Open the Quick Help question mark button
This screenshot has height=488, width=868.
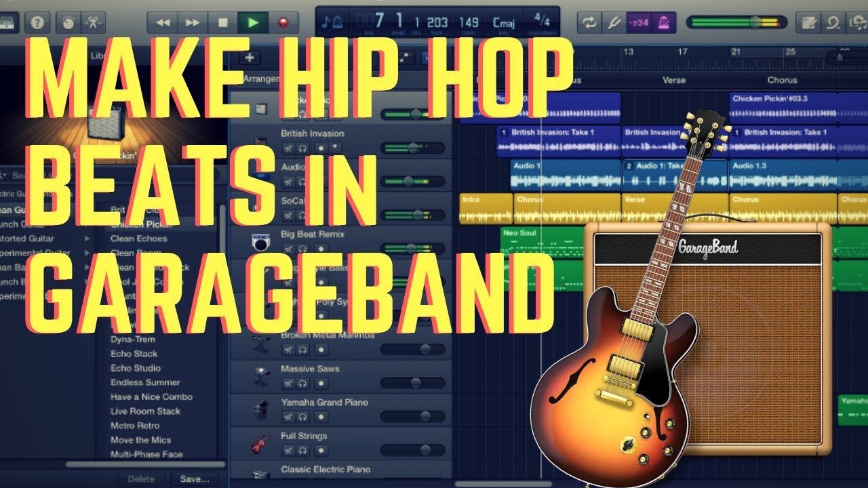(x=38, y=22)
